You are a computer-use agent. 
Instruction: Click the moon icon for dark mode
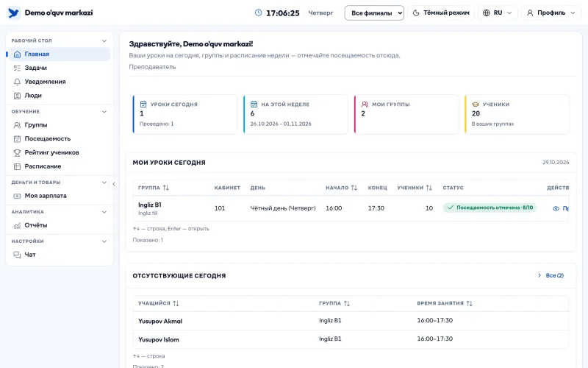pyautogui.click(x=416, y=13)
